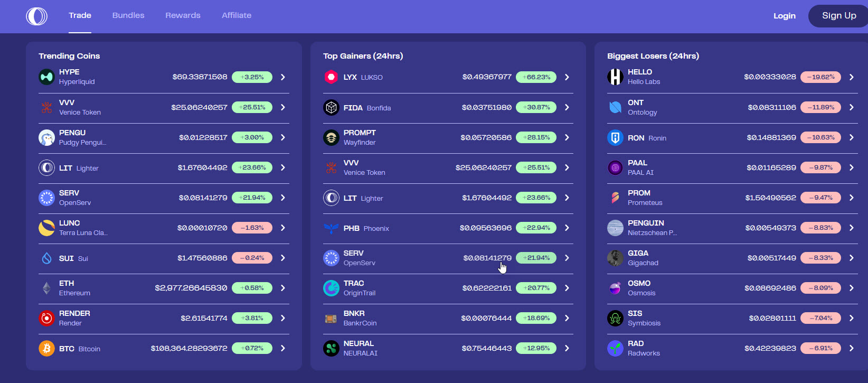The image size is (868, 383).
Task: Open LIT Lighter arrow in Trending Coins
Action: point(283,167)
